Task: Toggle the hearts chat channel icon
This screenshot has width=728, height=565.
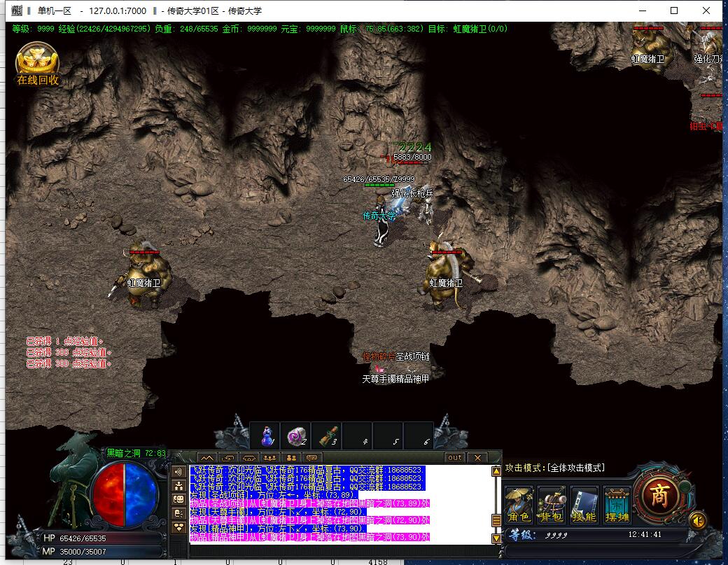Action: coord(178,527)
